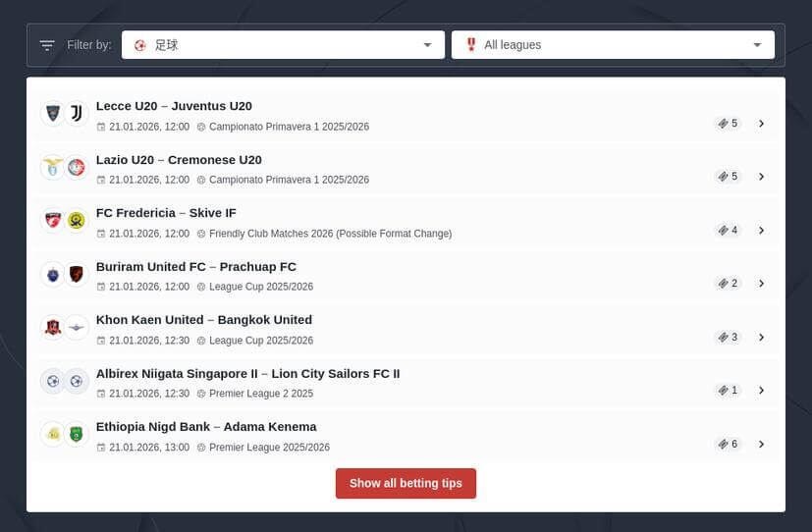Screen dimensions: 812x532
Task: Click the Lazio U20 team crest
Action: (52, 168)
